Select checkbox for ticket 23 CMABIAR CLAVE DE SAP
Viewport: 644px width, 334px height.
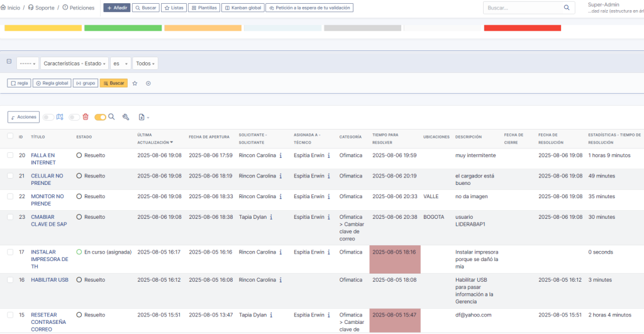point(10,217)
